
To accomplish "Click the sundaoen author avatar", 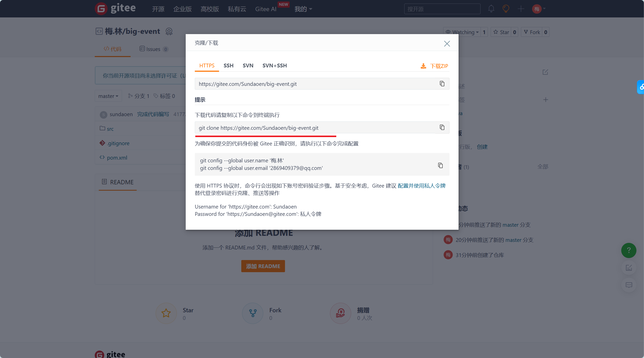I will pos(103,115).
